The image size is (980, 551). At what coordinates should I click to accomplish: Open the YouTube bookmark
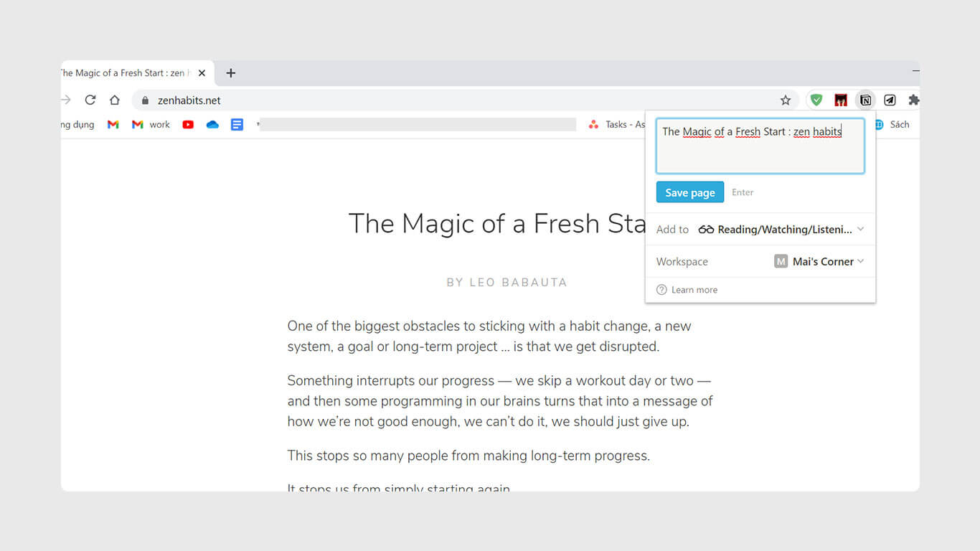188,125
